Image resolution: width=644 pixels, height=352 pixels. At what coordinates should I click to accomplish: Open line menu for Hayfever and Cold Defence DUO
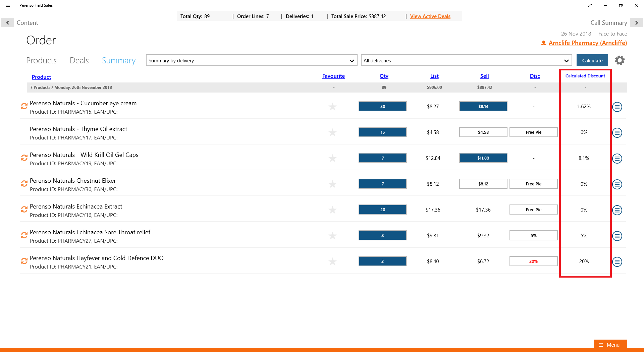pos(617,262)
